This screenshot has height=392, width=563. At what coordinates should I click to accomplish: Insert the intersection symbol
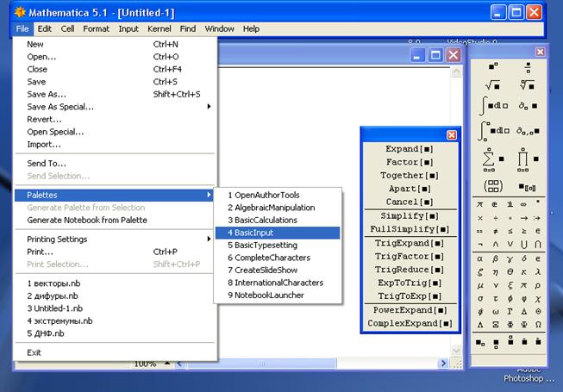tap(538, 244)
